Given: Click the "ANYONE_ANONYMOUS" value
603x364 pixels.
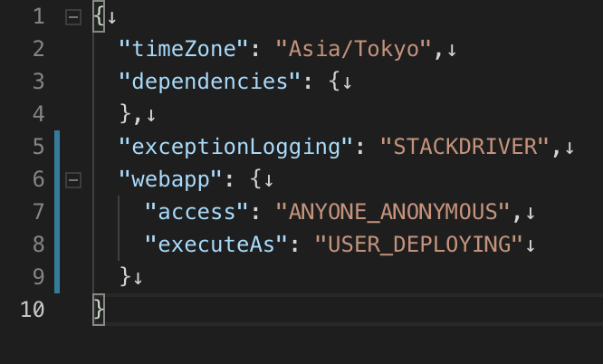Looking at the screenshot, I should 393,212.
